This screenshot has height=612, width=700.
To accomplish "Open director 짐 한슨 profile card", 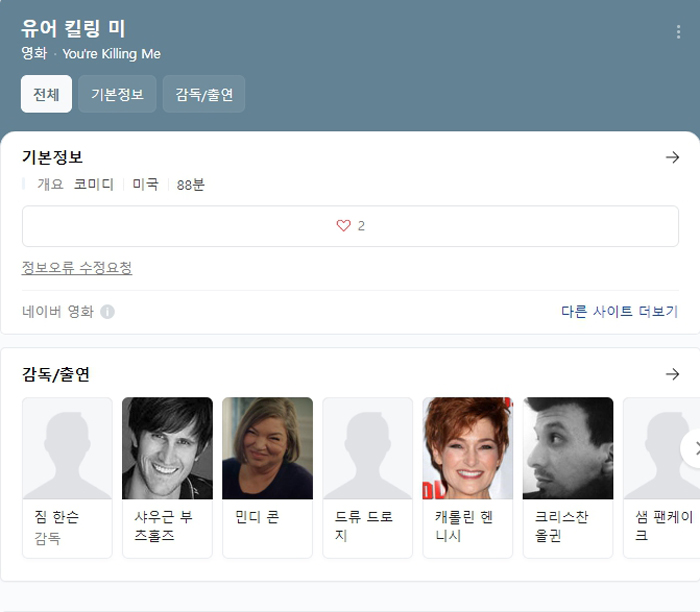I will pyautogui.click(x=67, y=477).
